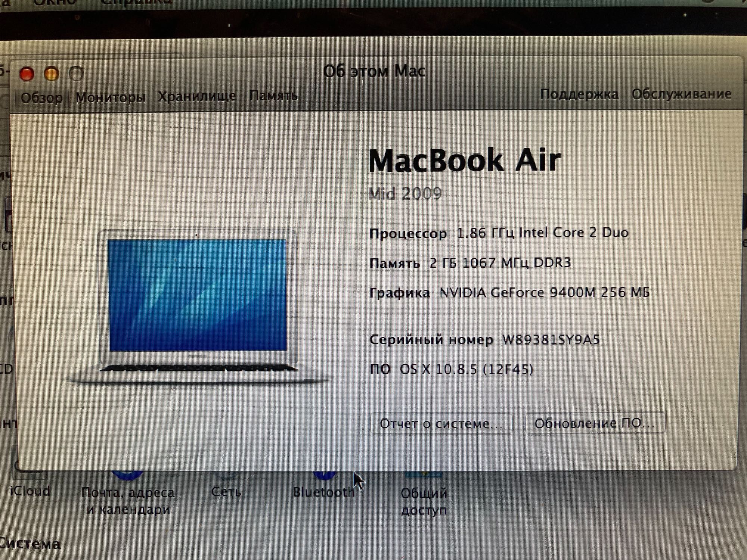The image size is (747, 560).
Task: Click the Об этом Mac window title
Action: tap(374, 71)
